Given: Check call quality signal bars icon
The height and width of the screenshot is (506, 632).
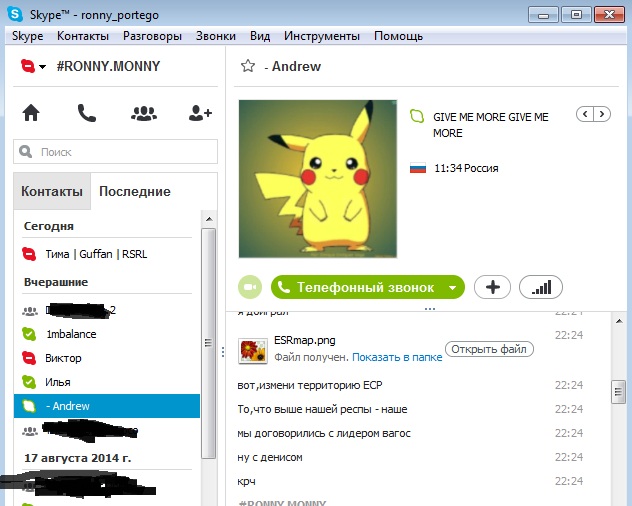Looking at the screenshot, I should (x=541, y=287).
